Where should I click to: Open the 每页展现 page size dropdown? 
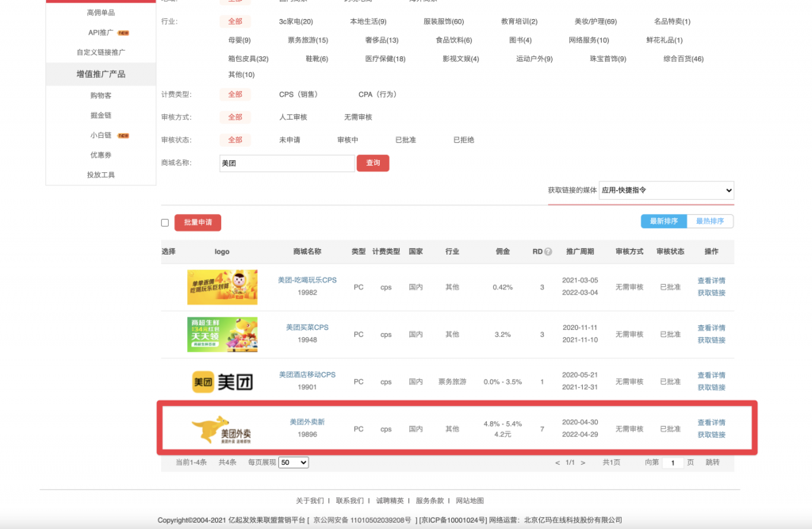(293, 462)
